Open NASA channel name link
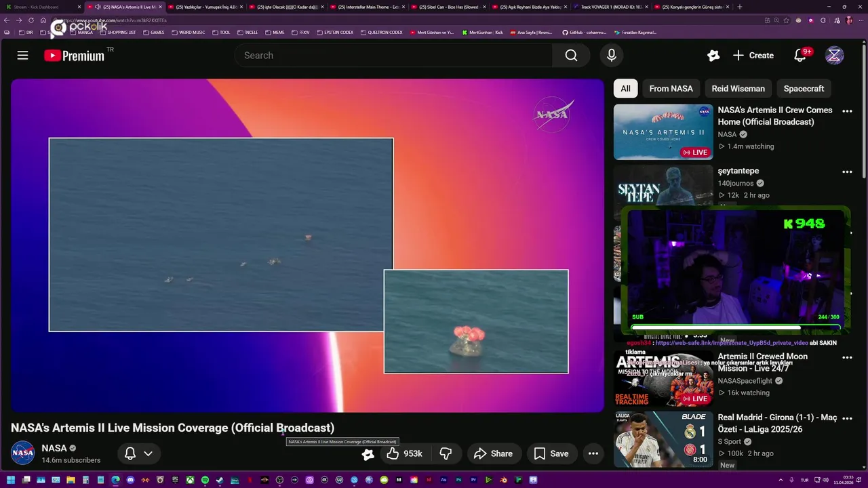868x488 pixels. pyautogui.click(x=54, y=448)
